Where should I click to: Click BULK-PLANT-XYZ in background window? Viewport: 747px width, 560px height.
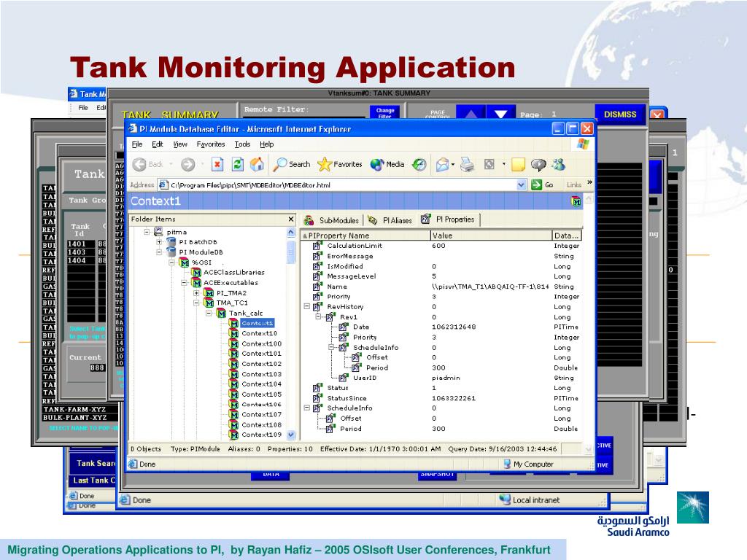[75, 418]
